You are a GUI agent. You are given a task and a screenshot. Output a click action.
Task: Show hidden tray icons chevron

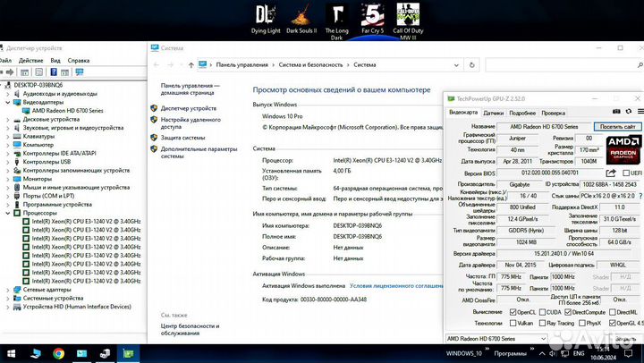click(x=542, y=353)
